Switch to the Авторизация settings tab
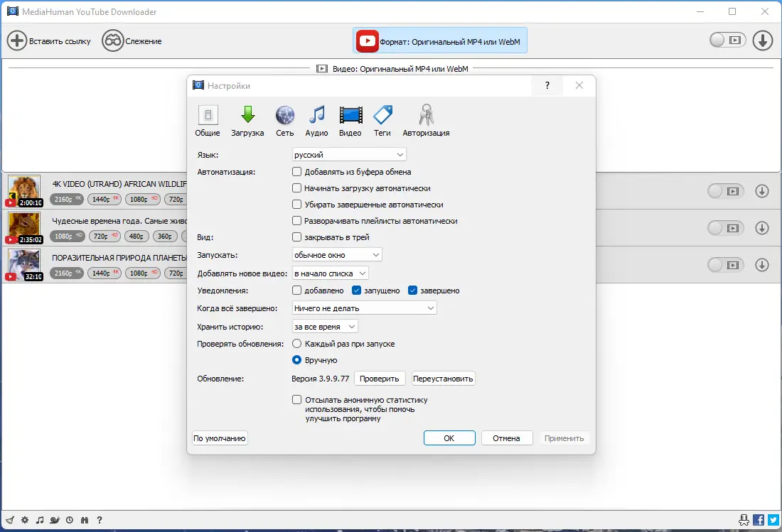The height and width of the screenshot is (532, 782). pyautogui.click(x=426, y=121)
